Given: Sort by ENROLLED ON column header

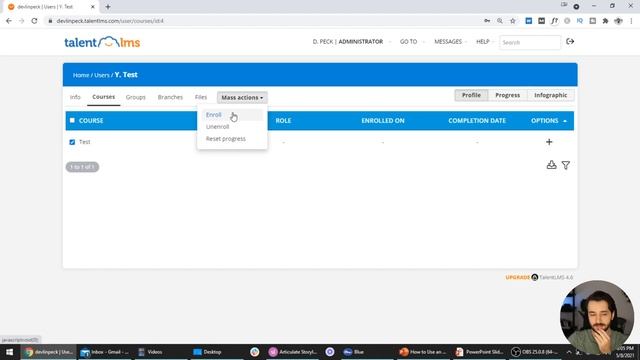Looking at the screenshot, I should [383, 121].
